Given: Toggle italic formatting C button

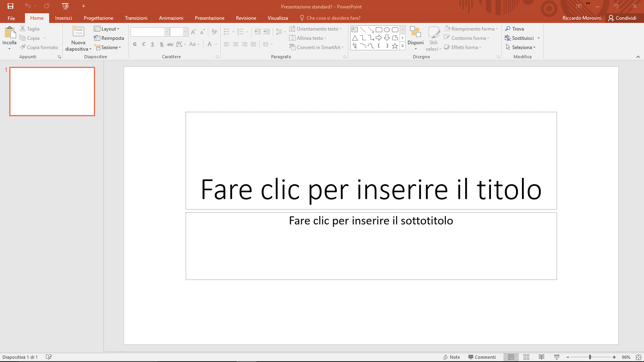Looking at the screenshot, I should tap(144, 44).
